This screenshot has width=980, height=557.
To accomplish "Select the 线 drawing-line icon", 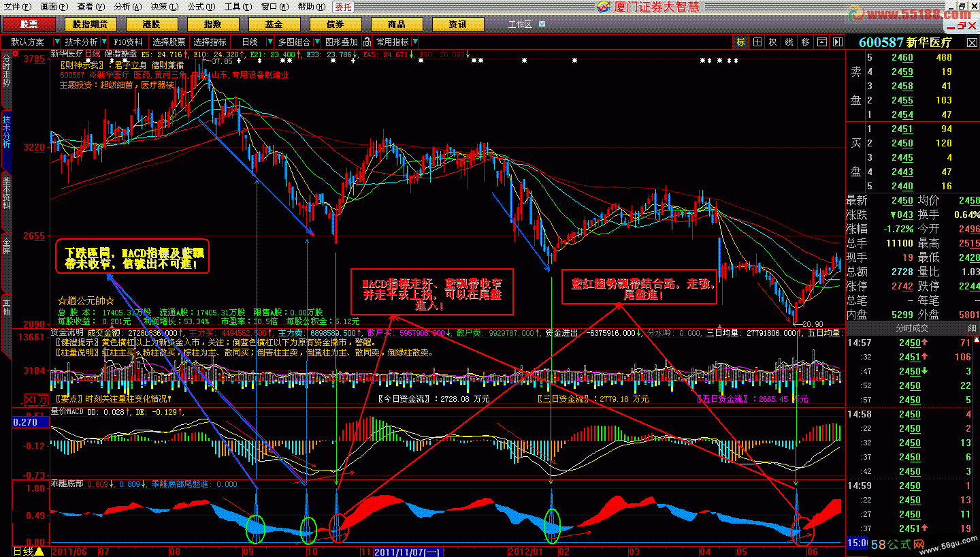I will 789,42.
